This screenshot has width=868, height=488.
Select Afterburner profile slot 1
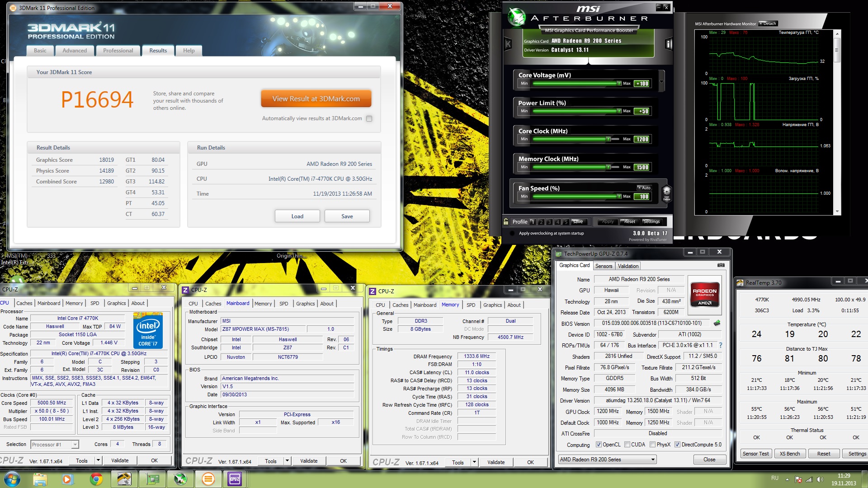[x=533, y=222]
